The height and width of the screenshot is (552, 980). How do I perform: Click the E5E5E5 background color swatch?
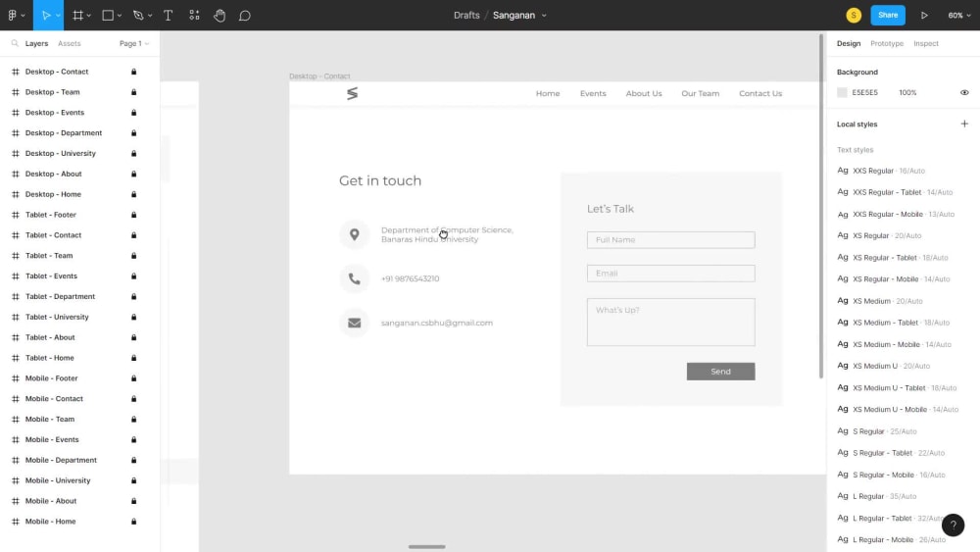[842, 92]
